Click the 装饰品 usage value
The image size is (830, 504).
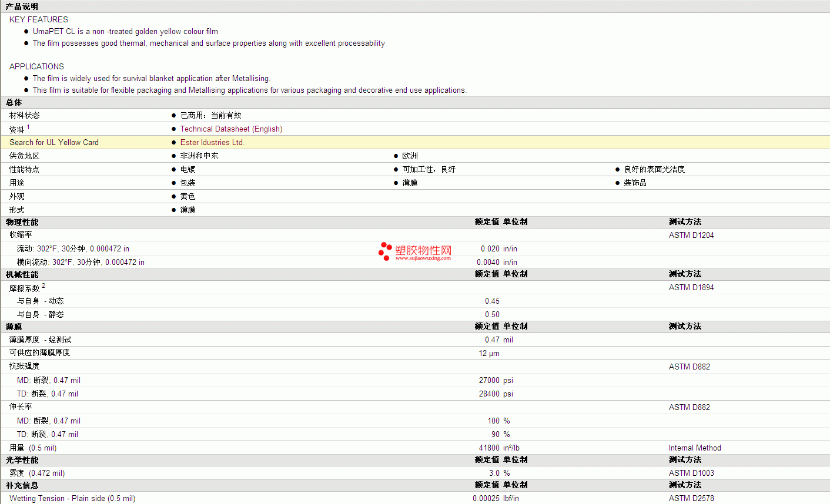coord(635,183)
